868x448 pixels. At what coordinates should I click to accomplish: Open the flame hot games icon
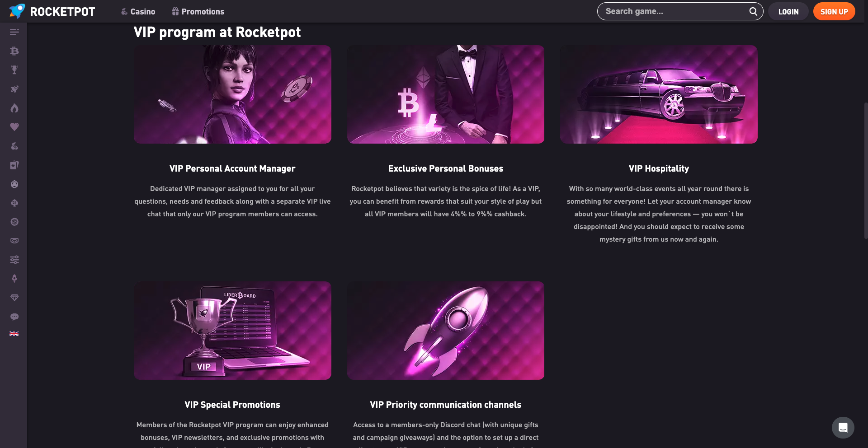click(x=14, y=108)
